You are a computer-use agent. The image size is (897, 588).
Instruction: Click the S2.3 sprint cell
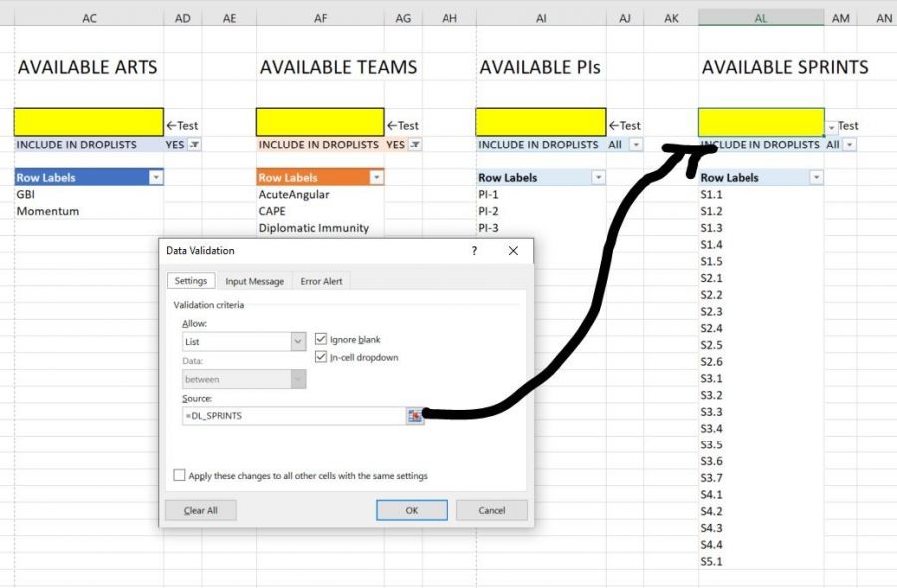click(x=760, y=312)
